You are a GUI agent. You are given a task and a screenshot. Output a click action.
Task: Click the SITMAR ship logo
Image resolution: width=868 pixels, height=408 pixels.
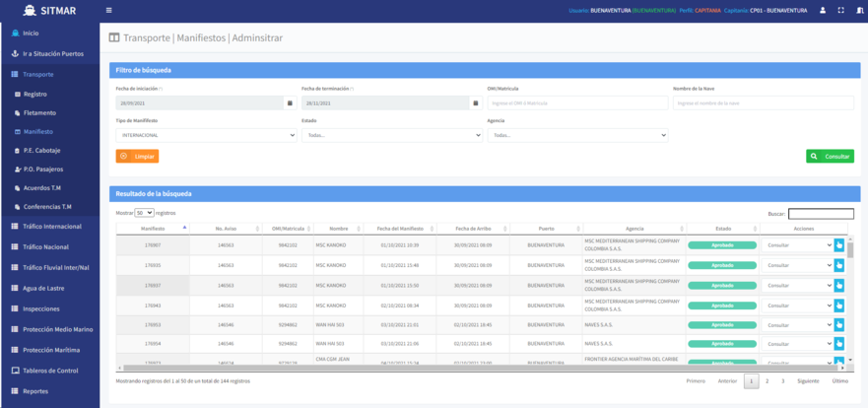point(28,11)
